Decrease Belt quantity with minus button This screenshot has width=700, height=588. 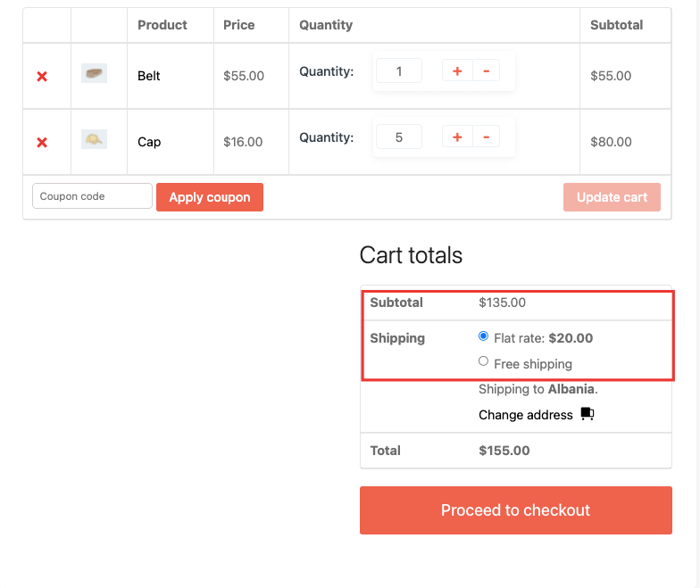tap(486, 71)
